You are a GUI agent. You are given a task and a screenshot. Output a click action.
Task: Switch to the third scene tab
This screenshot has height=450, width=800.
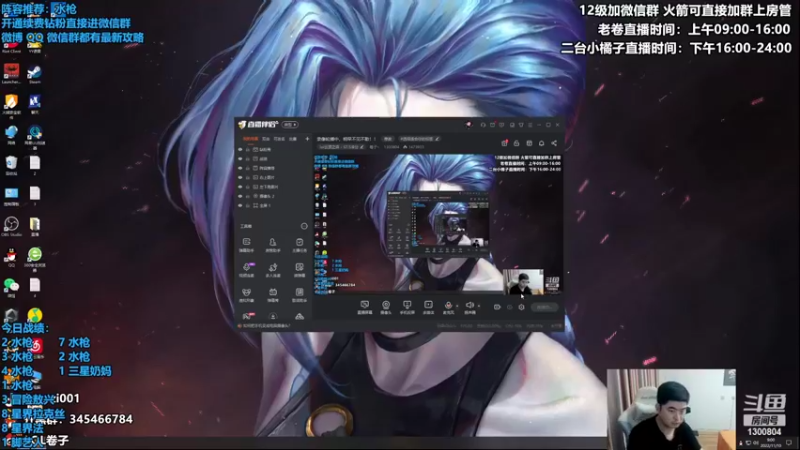pos(279,139)
